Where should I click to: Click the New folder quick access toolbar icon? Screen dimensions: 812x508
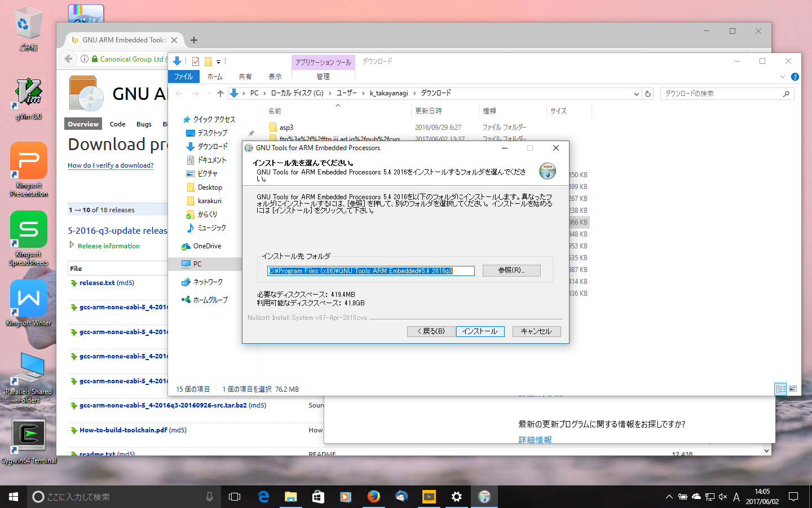[208, 62]
